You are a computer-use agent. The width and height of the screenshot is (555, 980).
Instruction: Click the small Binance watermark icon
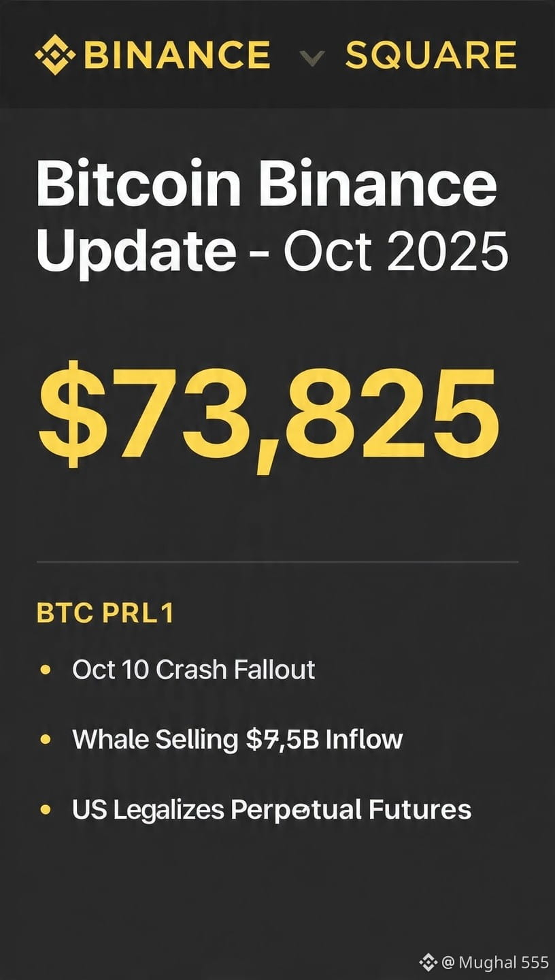point(428,962)
